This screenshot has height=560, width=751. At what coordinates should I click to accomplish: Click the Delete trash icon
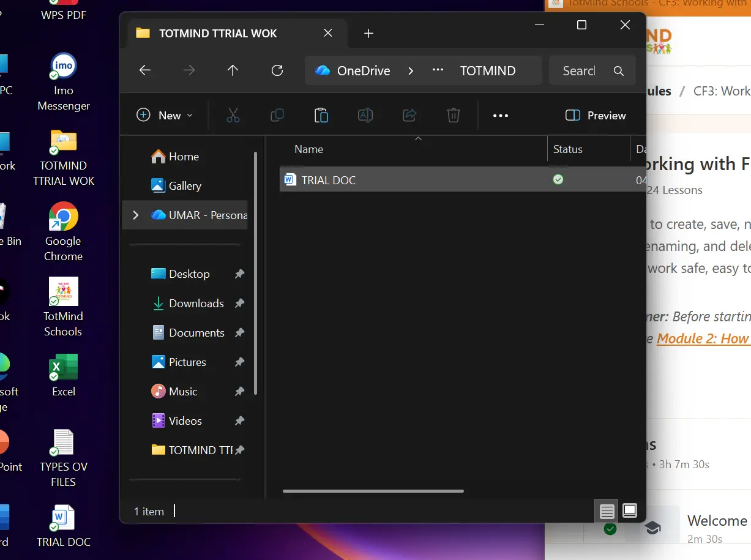[454, 115]
